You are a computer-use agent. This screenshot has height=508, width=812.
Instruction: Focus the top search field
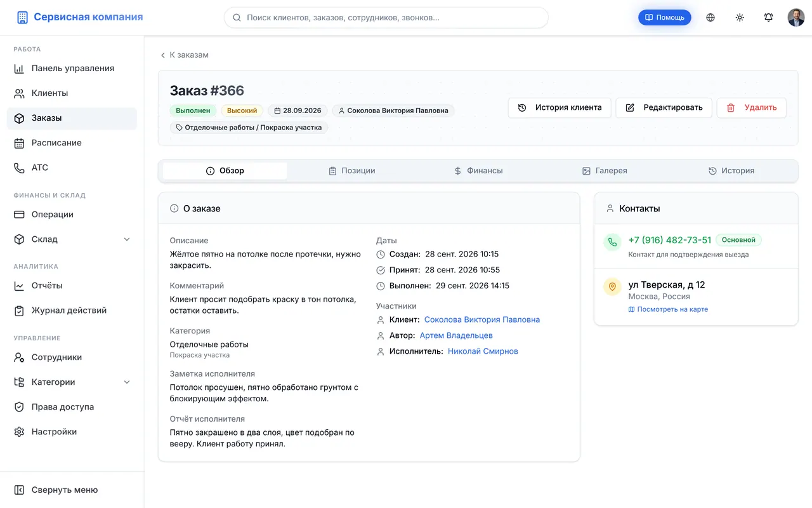tap(386, 18)
